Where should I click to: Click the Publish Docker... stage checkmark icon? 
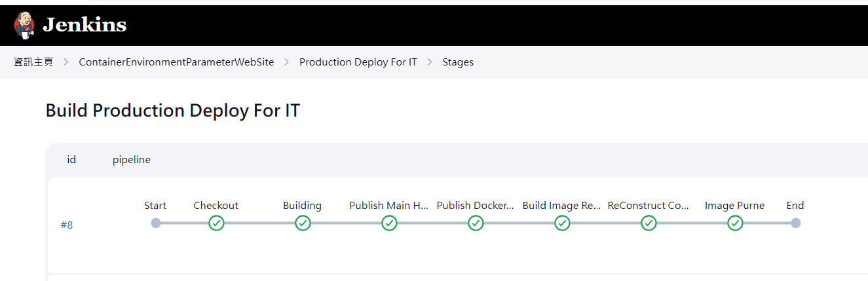point(476,223)
